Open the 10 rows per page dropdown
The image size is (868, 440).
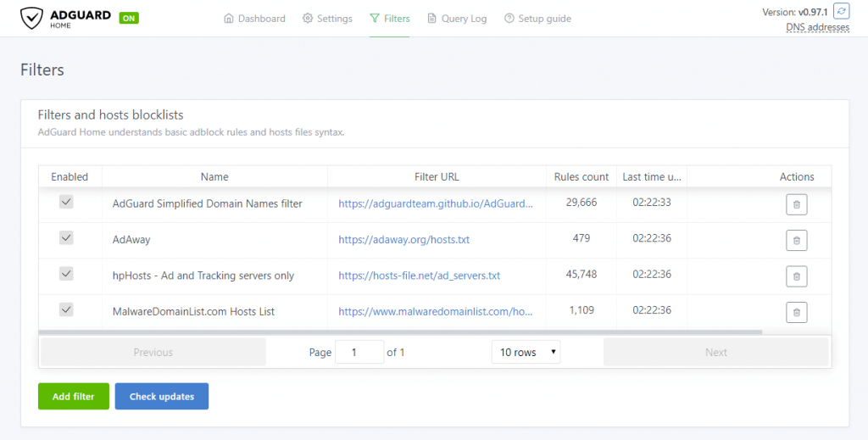click(526, 352)
